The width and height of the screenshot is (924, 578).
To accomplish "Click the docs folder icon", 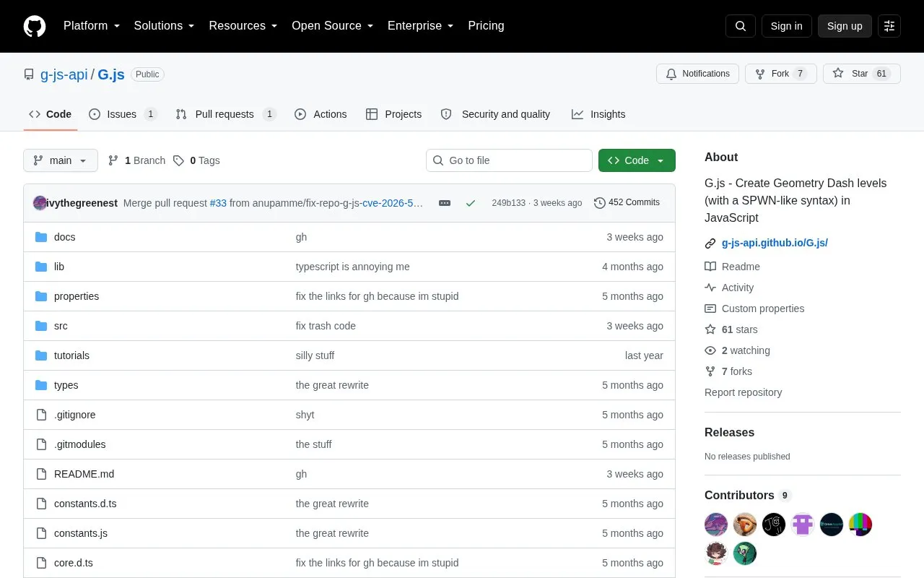I will click(x=41, y=237).
